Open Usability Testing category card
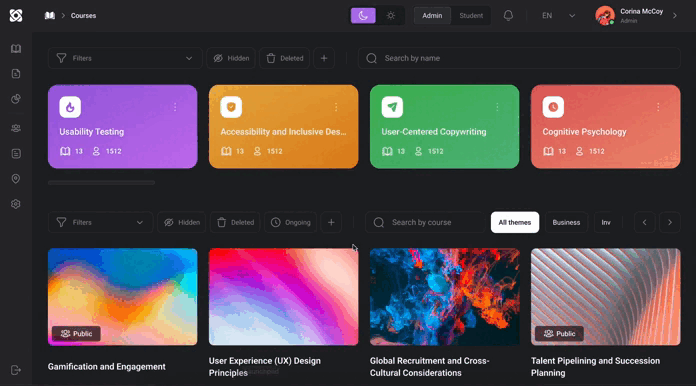This screenshot has height=386, width=696. point(123,126)
